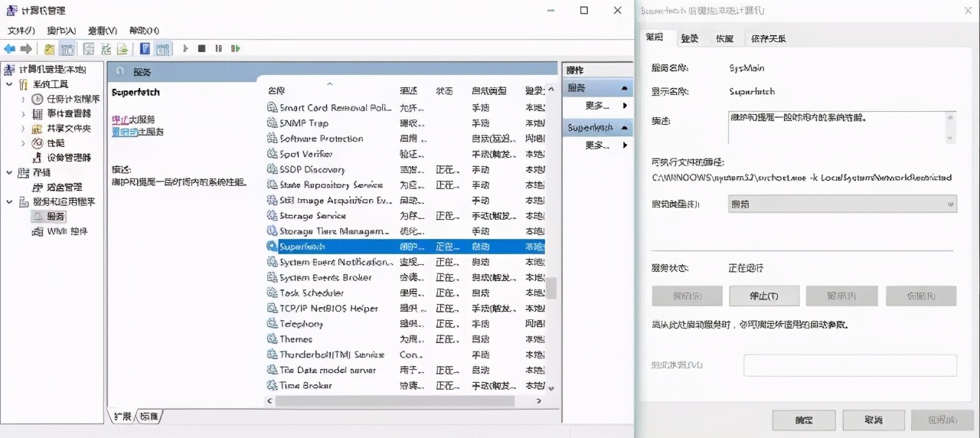Switch to the 依存关系 tab in properties dialog
The width and height of the screenshot is (980, 438).
click(768, 38)
